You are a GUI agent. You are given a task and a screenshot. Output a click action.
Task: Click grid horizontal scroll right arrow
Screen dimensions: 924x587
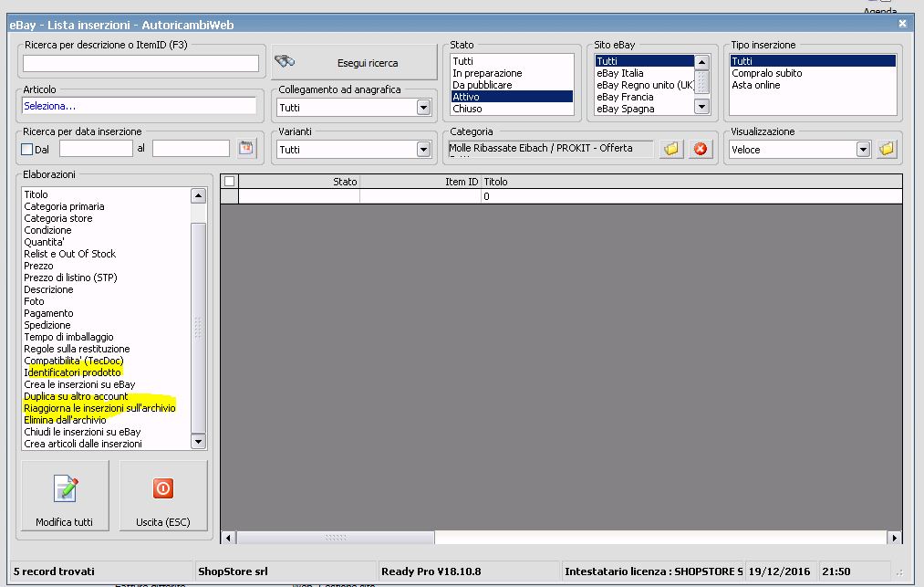pos(895,538)
